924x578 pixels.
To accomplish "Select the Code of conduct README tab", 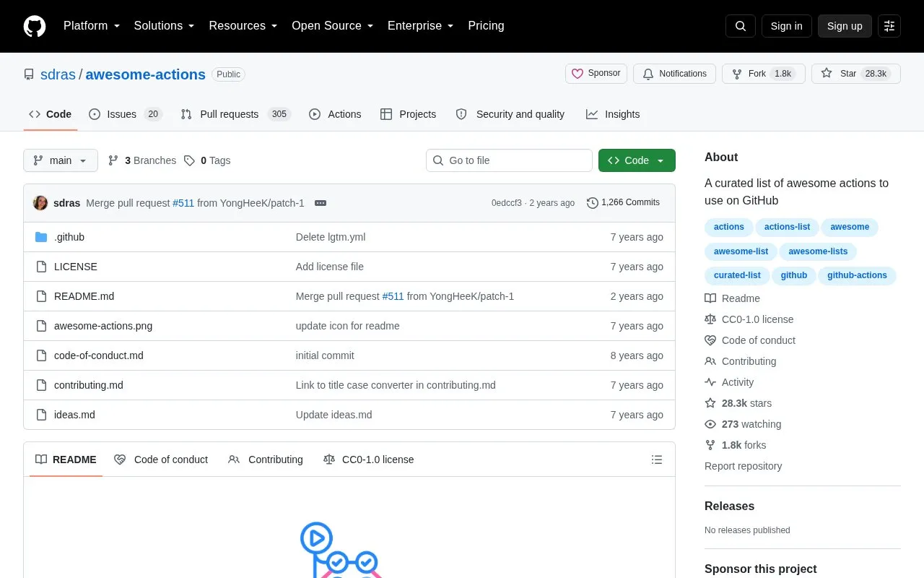I will [x=161, y=460].
